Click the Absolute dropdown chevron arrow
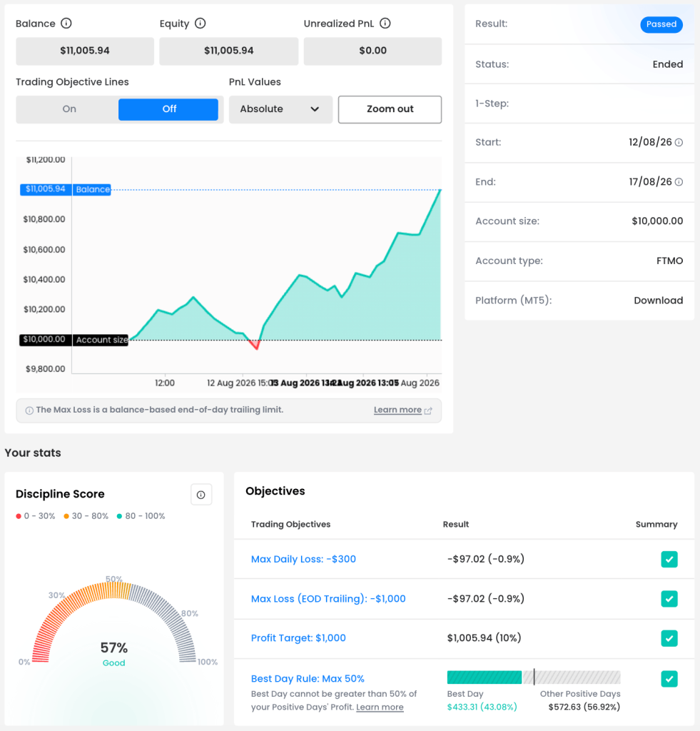Image resolution: width=700 pixels, height=731 pixels. pos(315,109)
